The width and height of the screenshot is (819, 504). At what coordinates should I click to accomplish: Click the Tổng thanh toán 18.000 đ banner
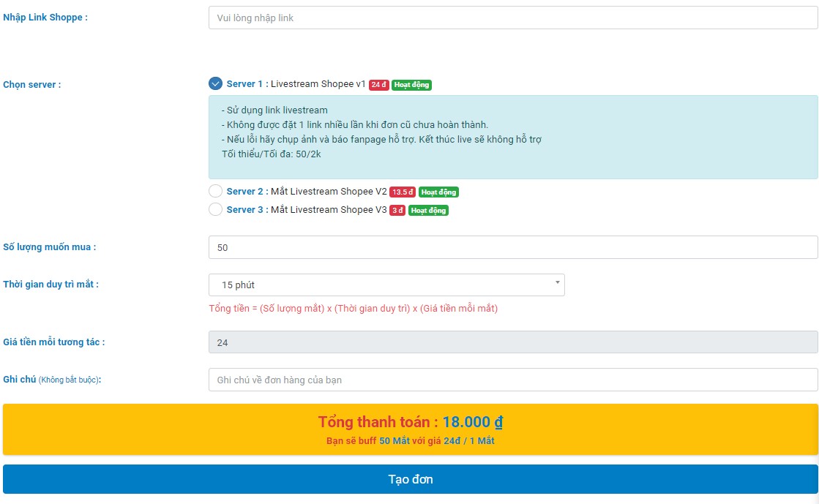tap(410, 429)
